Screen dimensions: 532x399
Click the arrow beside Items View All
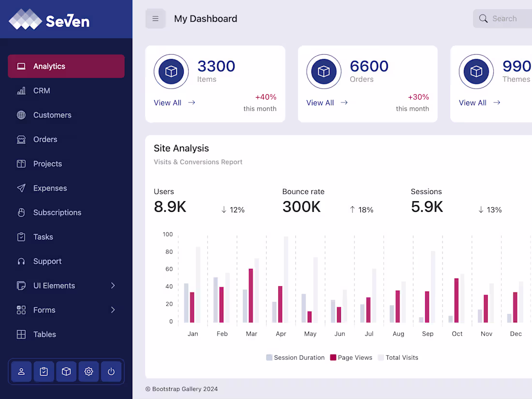tap(192, 103)
